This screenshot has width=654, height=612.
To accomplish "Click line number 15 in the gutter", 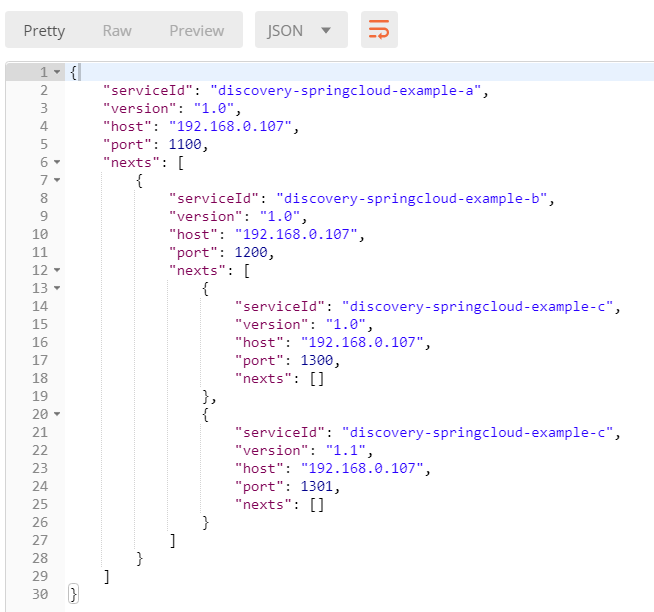I will [38, 324].
